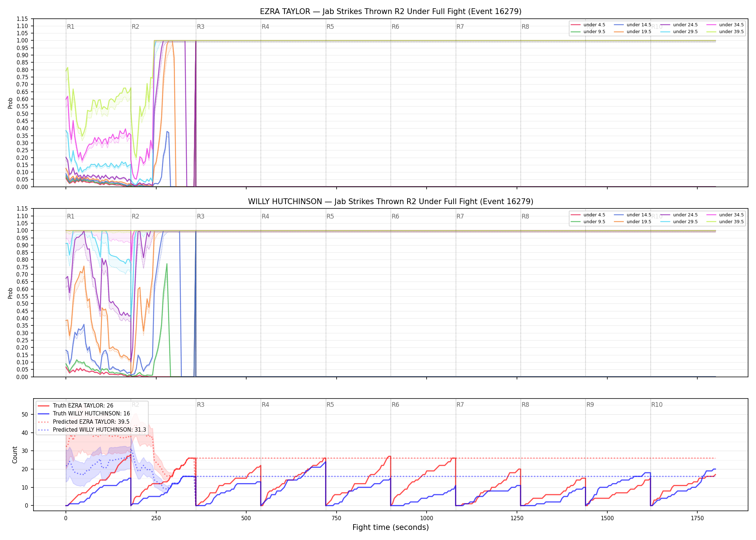Click the R7 round marker in top chart
Viewport: 756px width, 540px height.
pyautogui.click(x=460, y=27)
